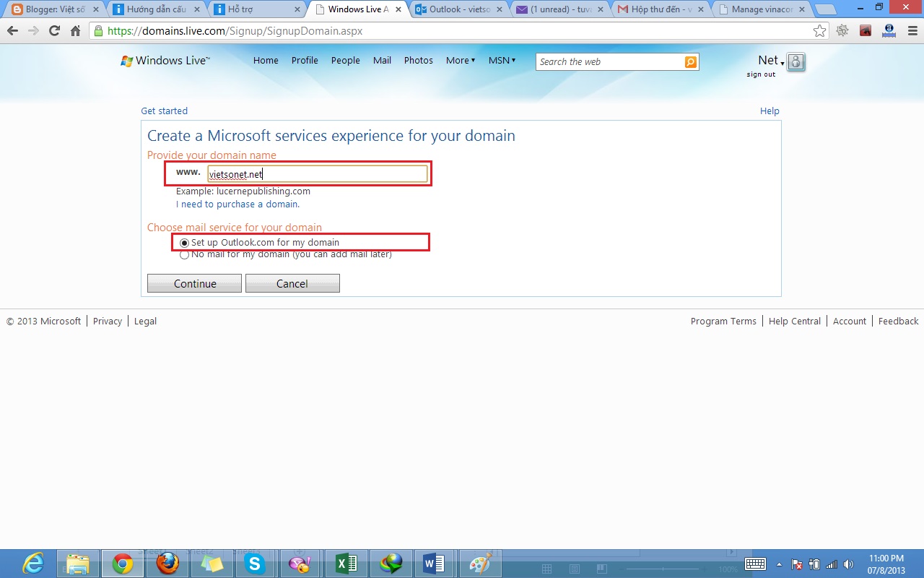Image resolution: width=924 pixels, height=578 pixels.
Task: Switch to Chrome in the taskbar
Action: (x=123, y=564)
